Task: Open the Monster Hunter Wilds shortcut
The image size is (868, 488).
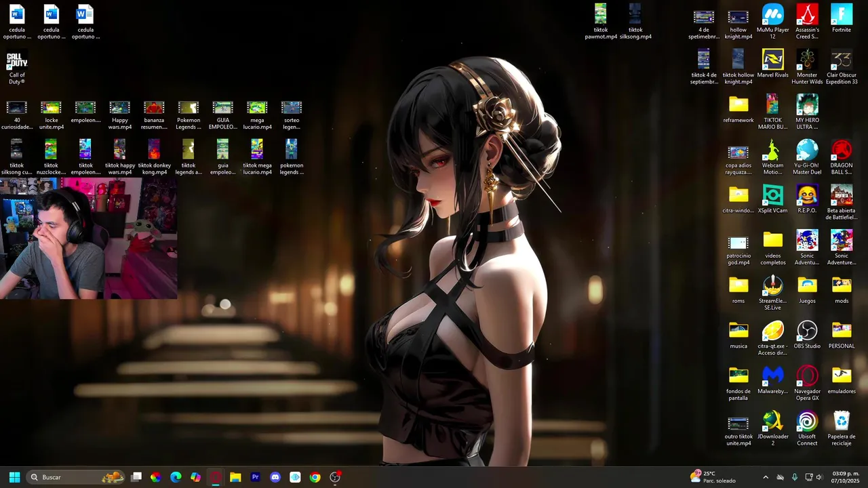Action: [807, 68]
